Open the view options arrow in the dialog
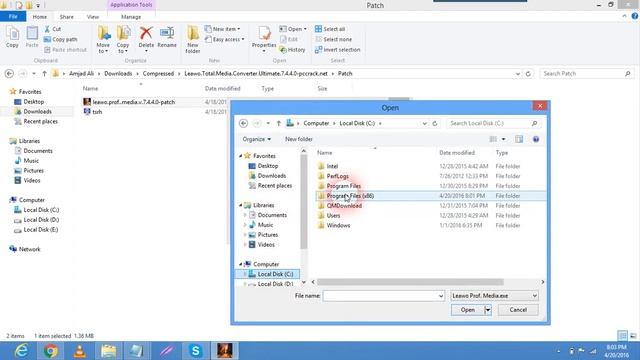This screenshot has width=640, height=360. pyautogui.click(x=503, y=139)
